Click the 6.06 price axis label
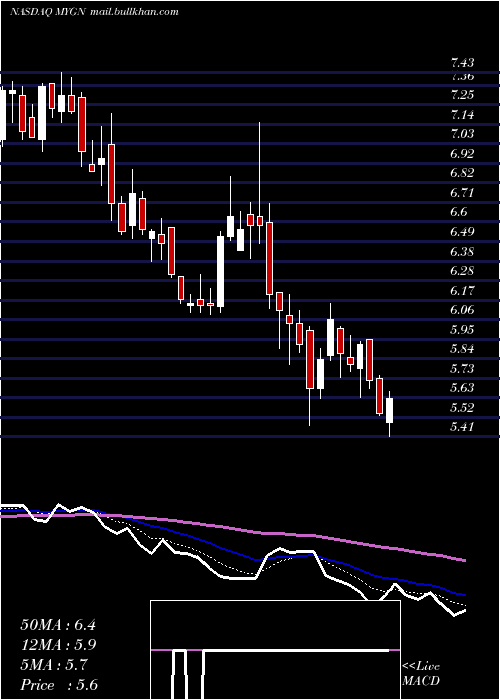Image resolution: width=500 pixels, height=700 pixels. (x=462, y=310)
